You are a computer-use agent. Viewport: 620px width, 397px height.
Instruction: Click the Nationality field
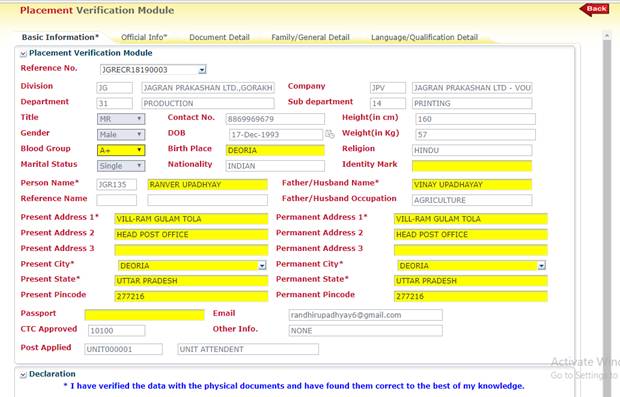[x=275, y=166]
